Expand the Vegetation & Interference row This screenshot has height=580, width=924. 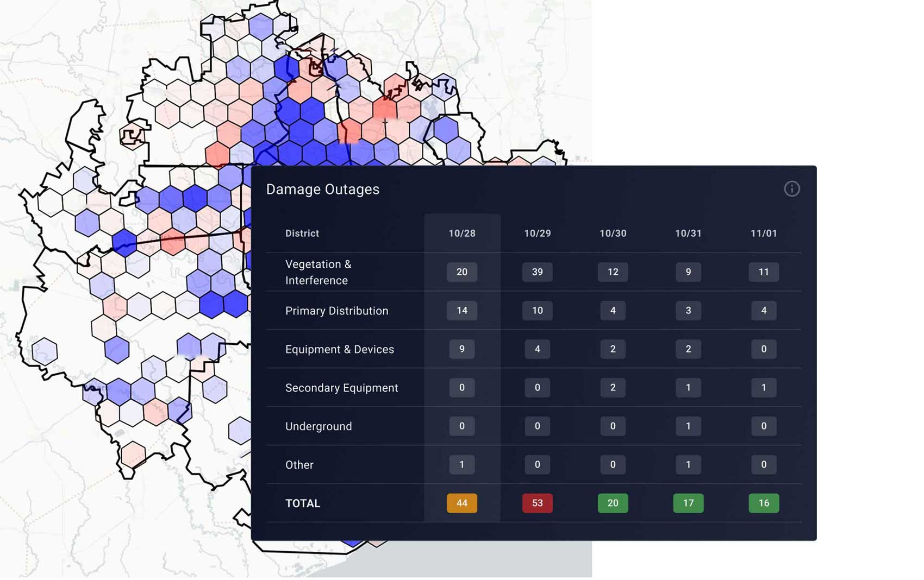(319, 272)
